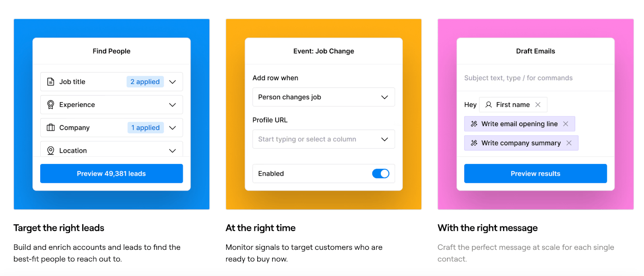Click the Preview results button
The image size is (644, 276).
tap(535, 174)
